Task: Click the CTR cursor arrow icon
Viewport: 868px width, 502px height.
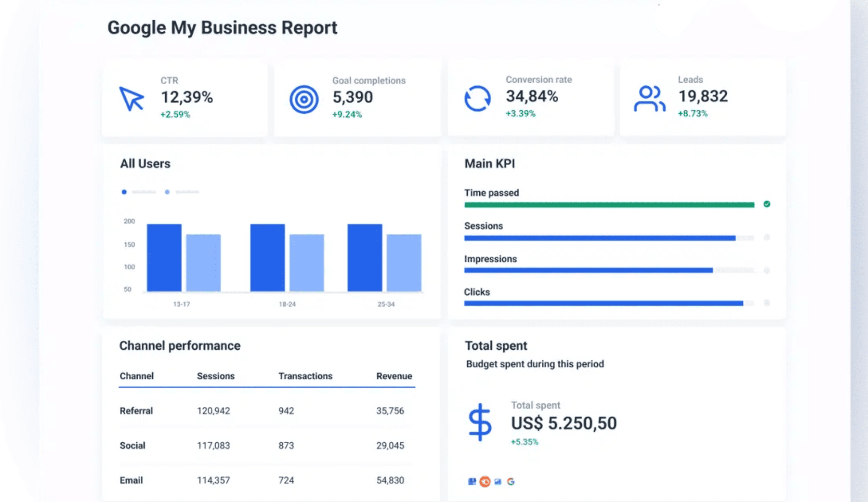Action: point(131,99)
